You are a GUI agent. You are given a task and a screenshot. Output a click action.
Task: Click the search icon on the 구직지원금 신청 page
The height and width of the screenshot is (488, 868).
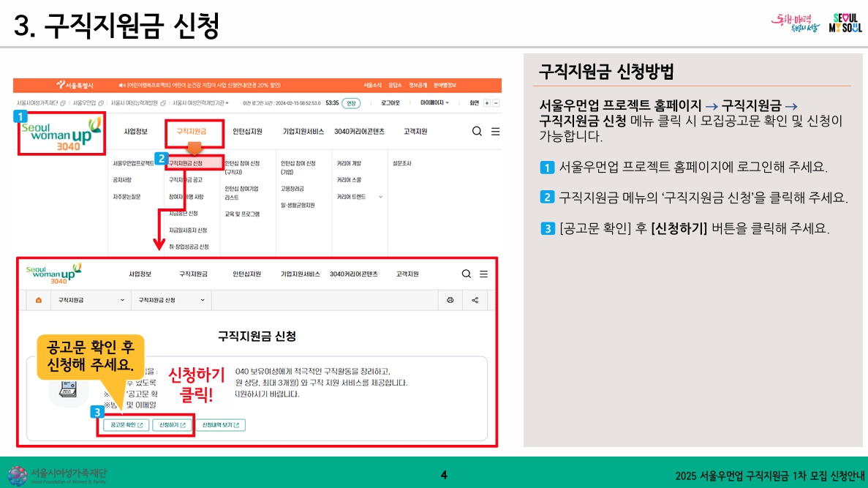coord(466,274)
